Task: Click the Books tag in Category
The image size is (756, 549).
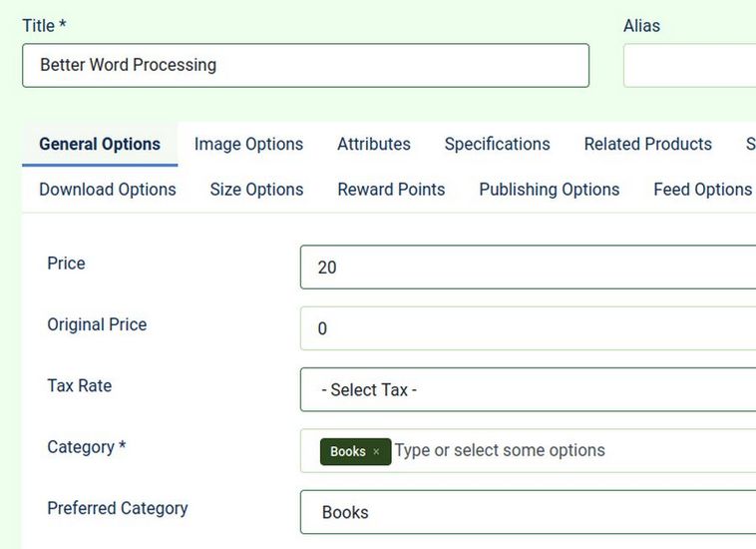Action: [347, 452]
